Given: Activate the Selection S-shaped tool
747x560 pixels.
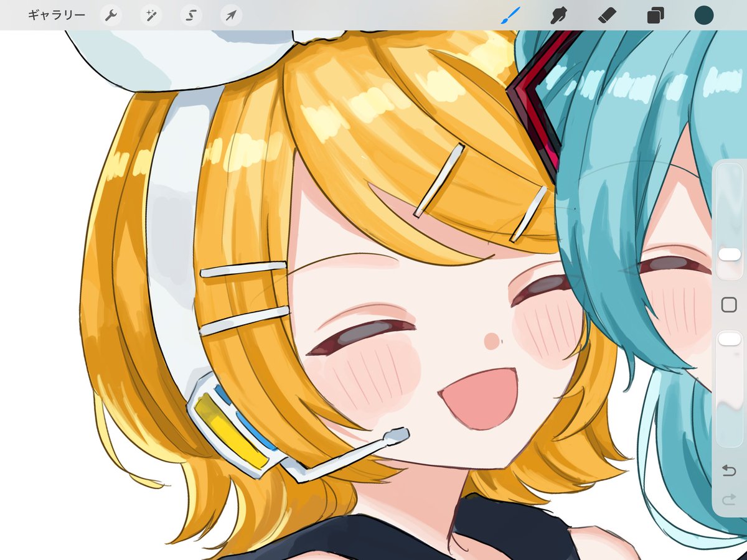Looking at the screenshot, I should pyautogui.click(x=191, y=16).
